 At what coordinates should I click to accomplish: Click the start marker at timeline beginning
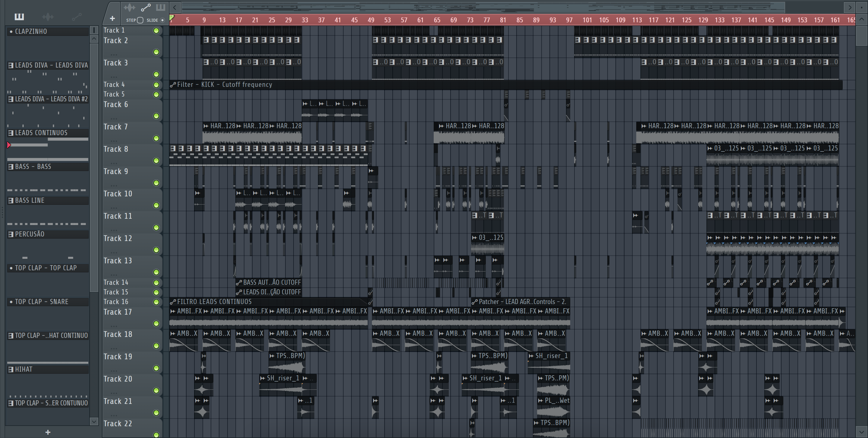172,17
